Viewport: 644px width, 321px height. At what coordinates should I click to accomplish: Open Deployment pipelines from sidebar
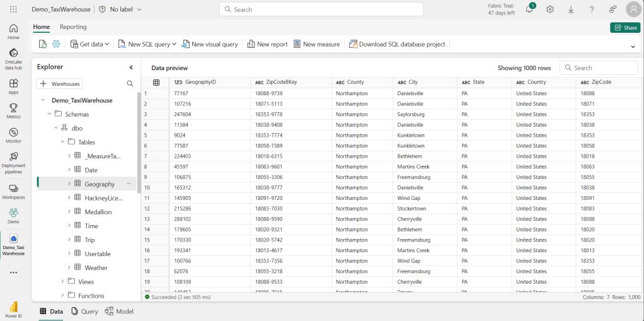[13, 163]
